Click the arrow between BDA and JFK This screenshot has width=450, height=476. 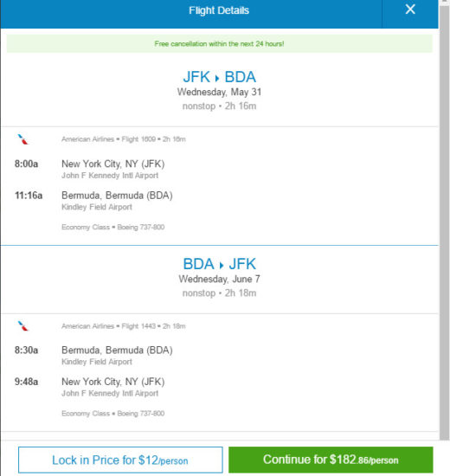click(x=222, y=265)
